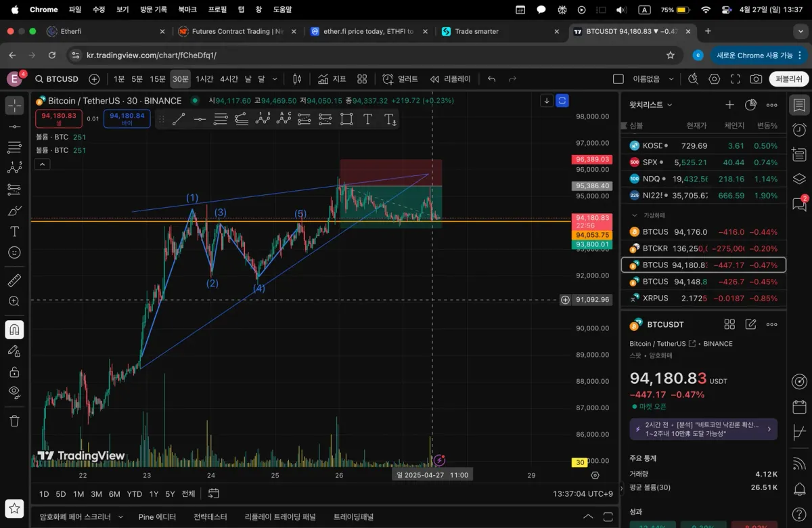Add symbol to watchlist plus icon
The image size is (812, 528).
pyautogui.click(x=729, y=105)
